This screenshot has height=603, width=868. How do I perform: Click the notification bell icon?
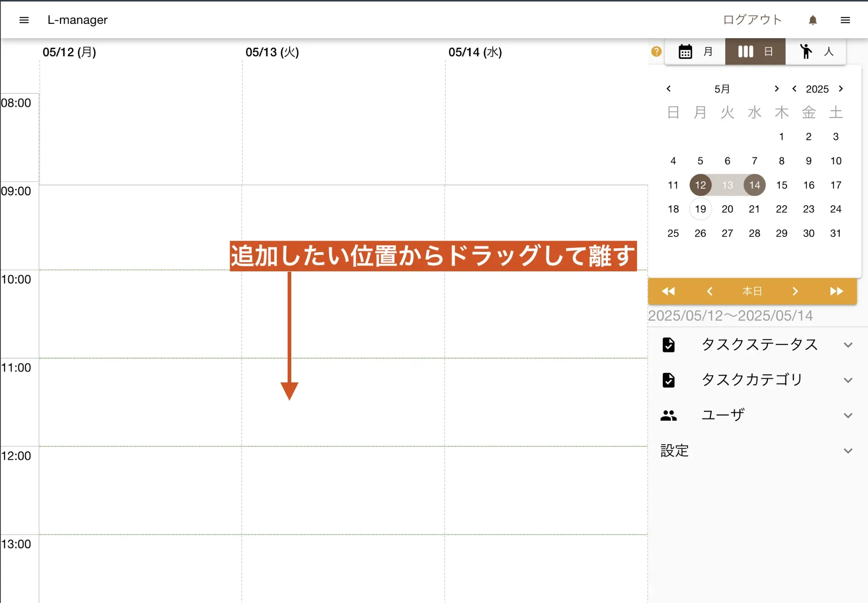coord(812,20)
